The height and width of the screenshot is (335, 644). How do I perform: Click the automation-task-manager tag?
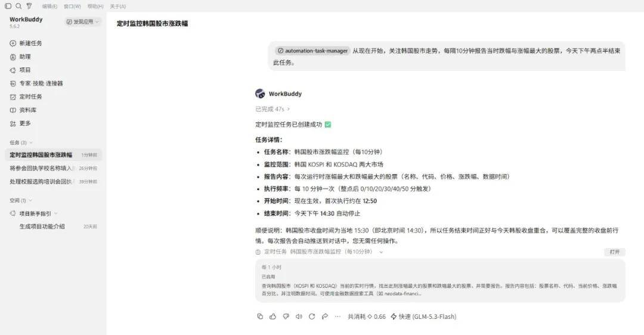[312, 51]
